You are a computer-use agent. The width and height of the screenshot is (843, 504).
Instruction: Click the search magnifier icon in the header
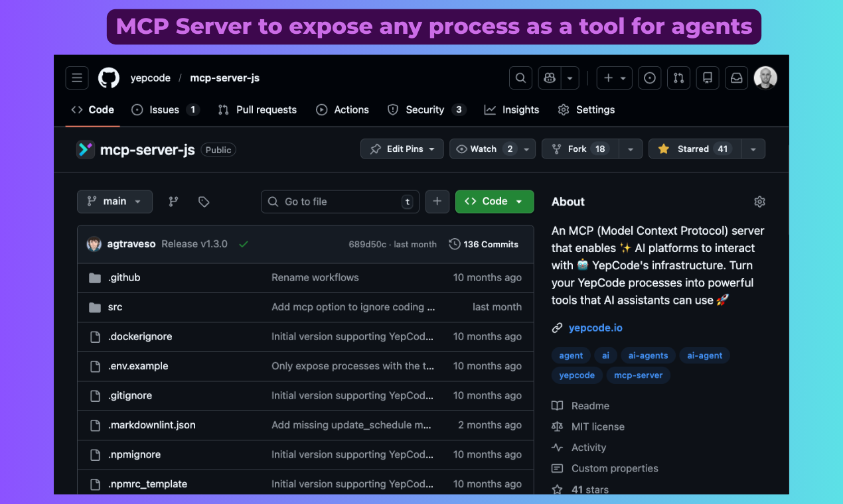tap(520, 78)
